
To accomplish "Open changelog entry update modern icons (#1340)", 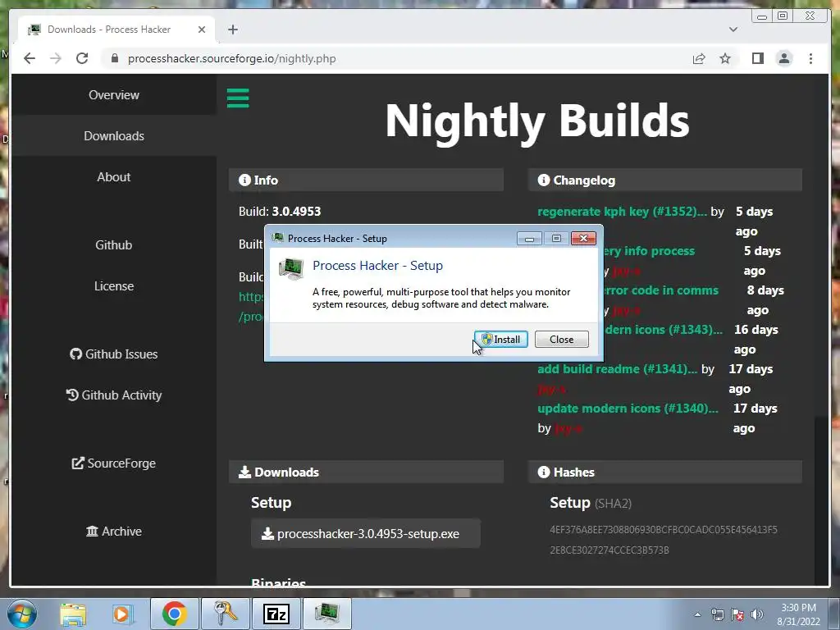I will tap(628, 409).
